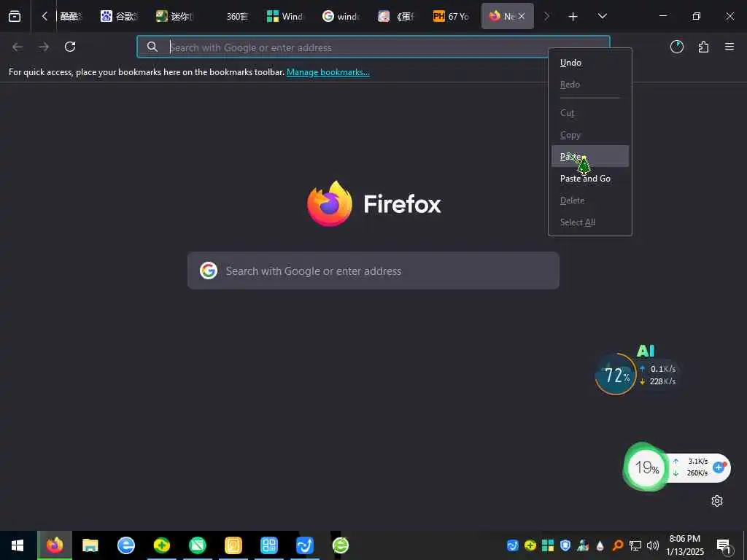The height and width of the screenshot is (560, 747).
Task: Switch to the Wind tab with Windows logo
Action: pos(285,16)
